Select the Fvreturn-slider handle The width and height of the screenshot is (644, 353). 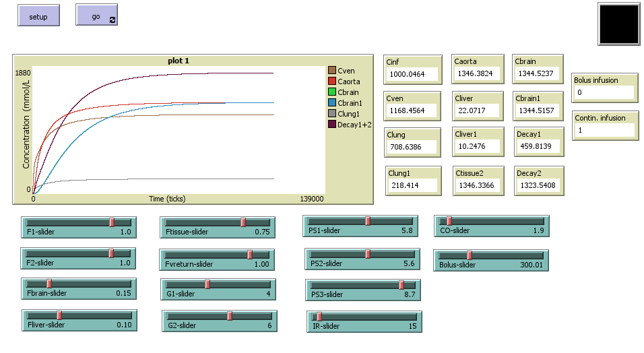click(x=250, y=255)
